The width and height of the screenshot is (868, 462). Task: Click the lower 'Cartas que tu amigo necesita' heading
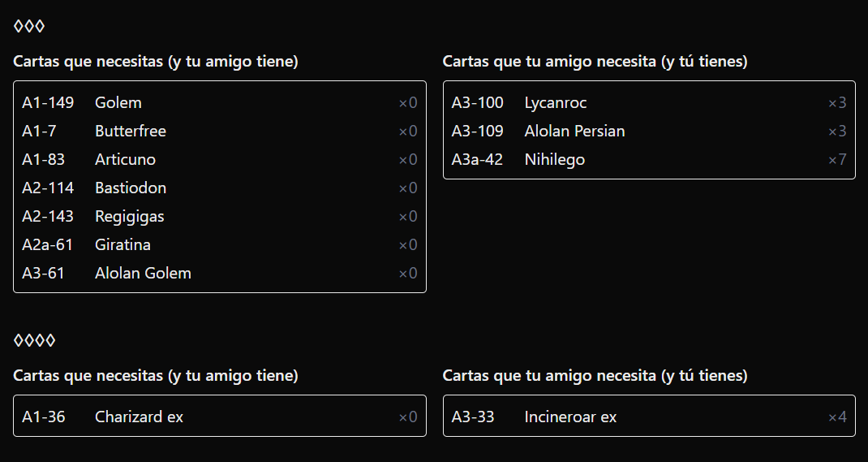click(x=595, y=376)
